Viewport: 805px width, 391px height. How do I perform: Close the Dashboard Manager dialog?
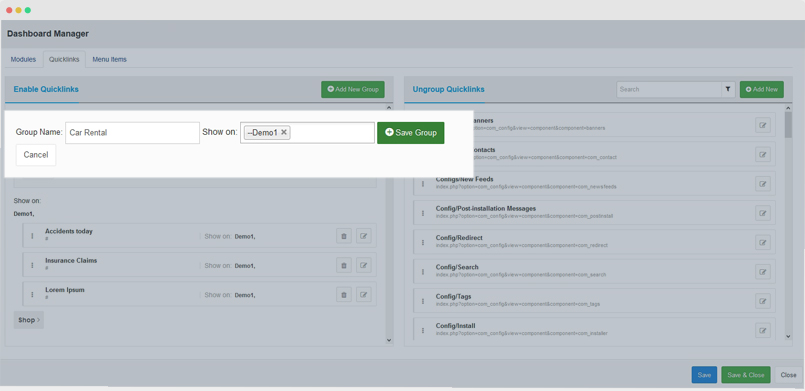789,375
